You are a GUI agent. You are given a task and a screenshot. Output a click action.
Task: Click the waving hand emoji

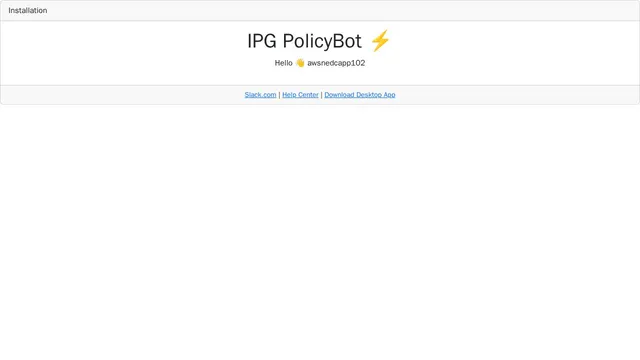[300, 63]
